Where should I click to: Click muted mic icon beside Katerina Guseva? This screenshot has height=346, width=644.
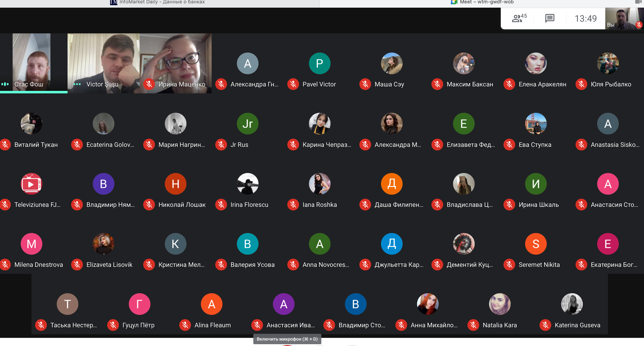click(545, 325)
